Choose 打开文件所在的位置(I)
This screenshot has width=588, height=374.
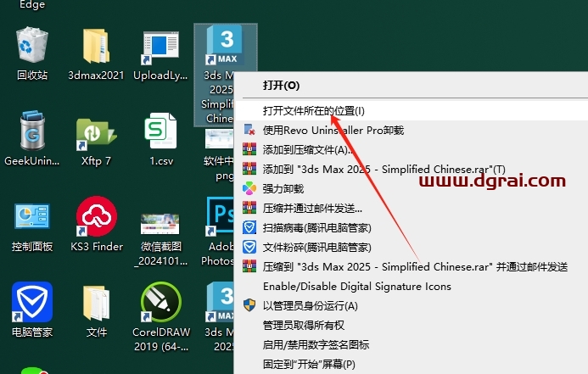(x=411, y=111)
